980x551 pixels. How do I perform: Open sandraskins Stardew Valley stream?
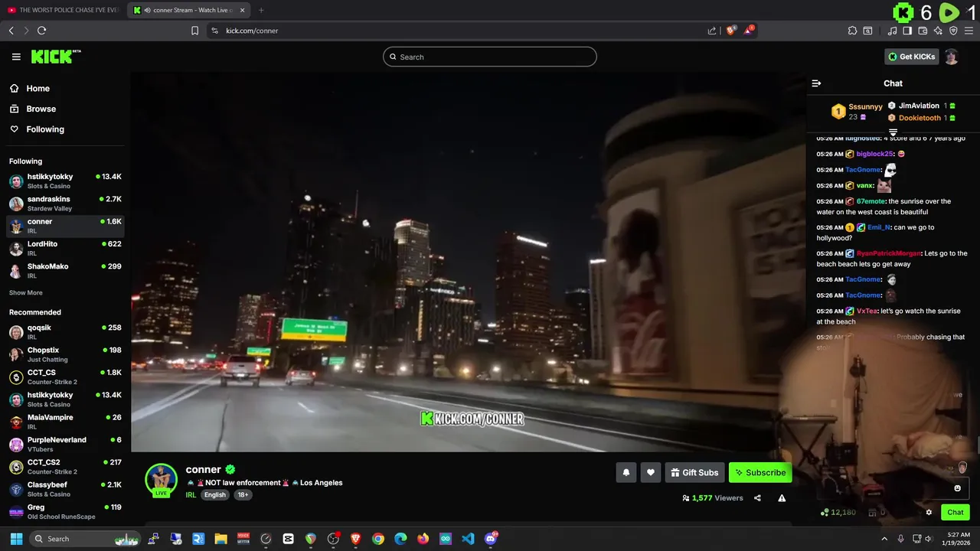65,204
